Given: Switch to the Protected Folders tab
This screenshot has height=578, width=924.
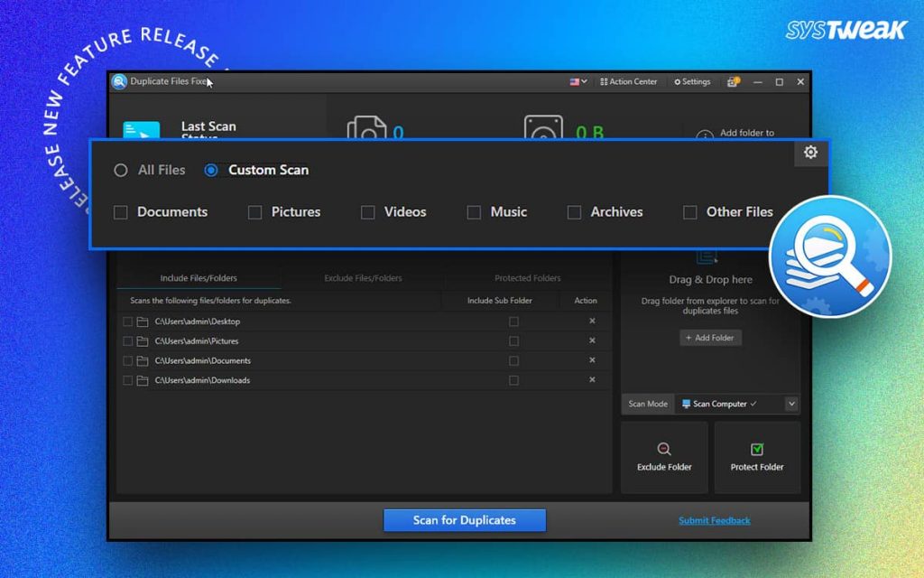Looking at the screenshot, I should coord(527,278).
